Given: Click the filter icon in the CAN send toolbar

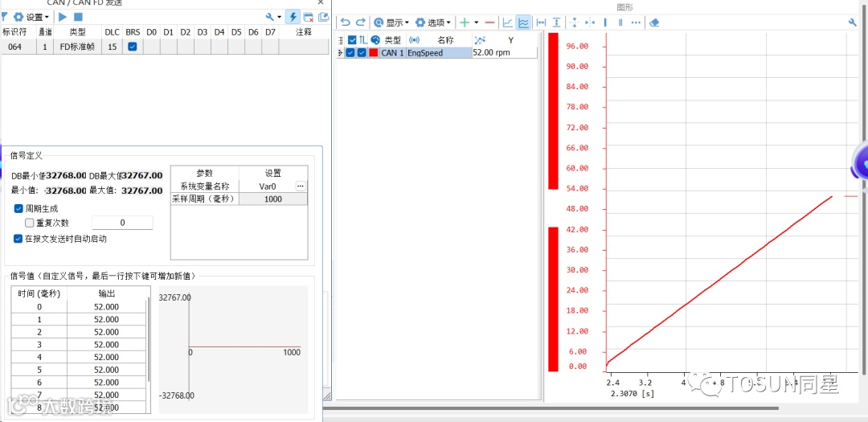Looking at the screenshot, I should (5, 17).
